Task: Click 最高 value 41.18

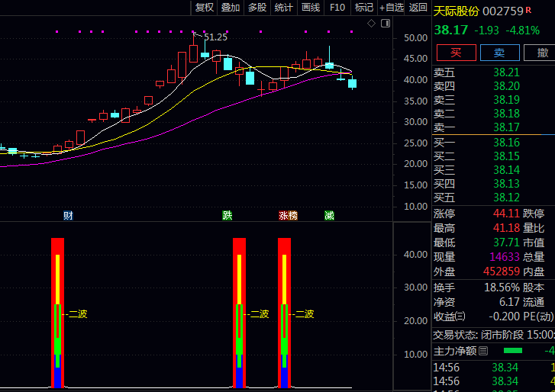Action: click(506, 228)
